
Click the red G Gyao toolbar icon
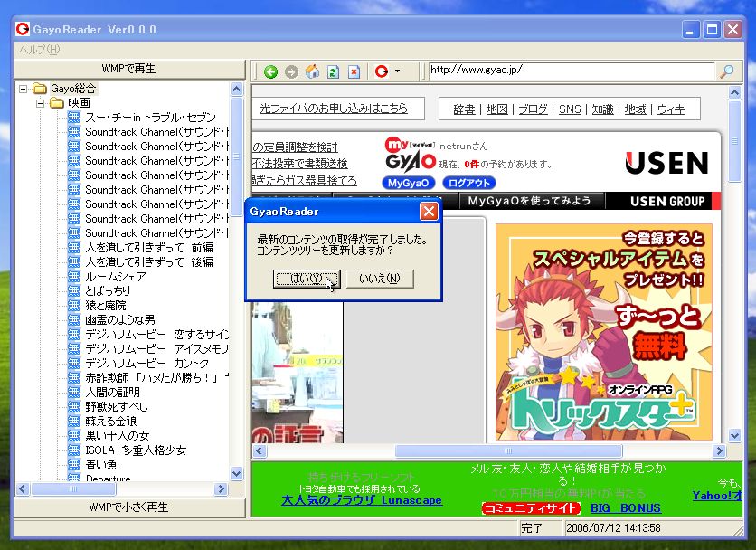pyautogui.click(x=382, y=71)
